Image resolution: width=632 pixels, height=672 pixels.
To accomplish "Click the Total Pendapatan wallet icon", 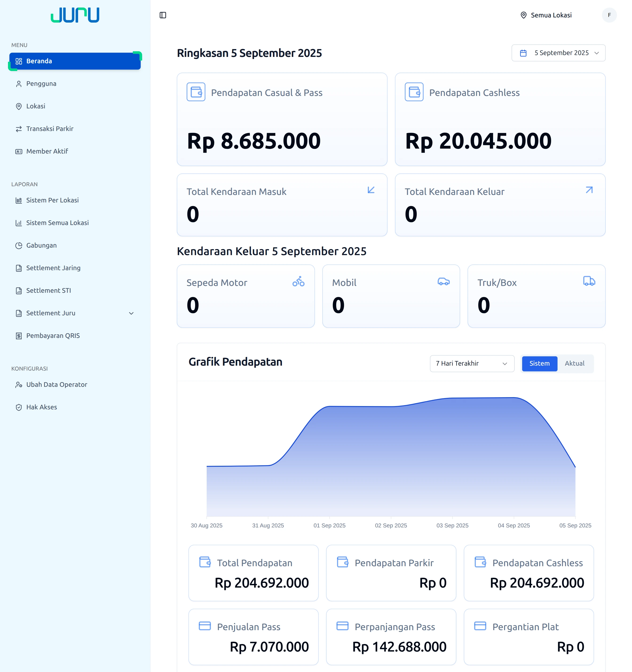I will click(x=205, y=562).
